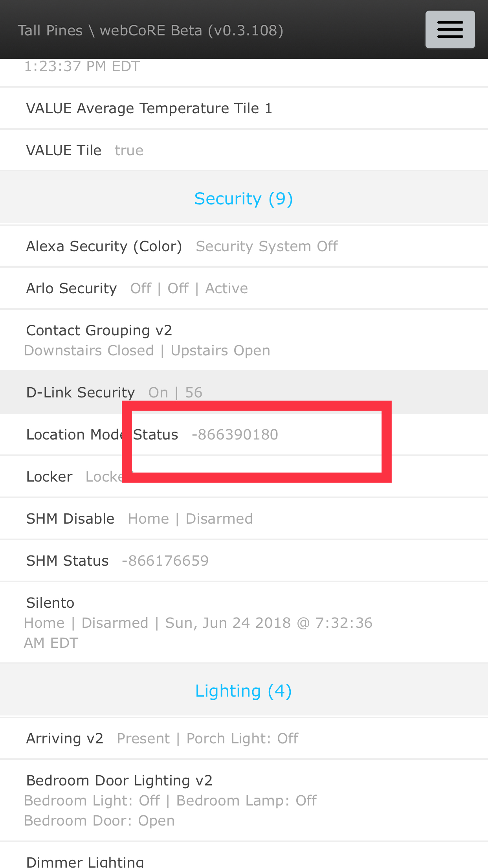Open the Alexa Security (Color) piston
This screenshot has height=868, width=488.
pos(244,246)
